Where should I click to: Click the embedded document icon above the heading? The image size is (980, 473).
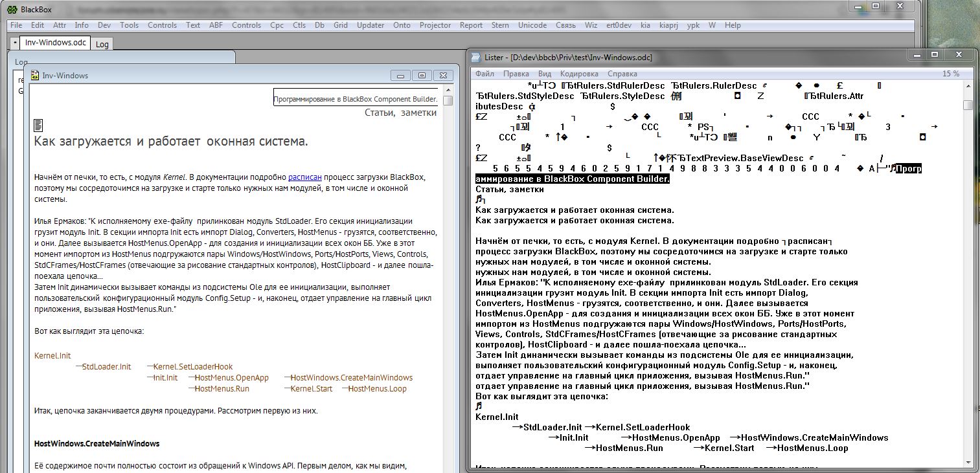tap(39, 125)
